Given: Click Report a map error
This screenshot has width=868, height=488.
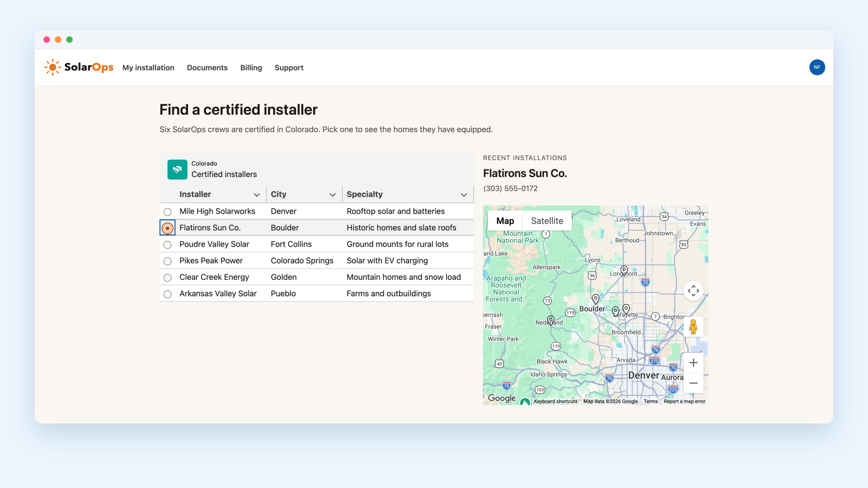Looking at the screenshot, I should (x=684, y=401).
